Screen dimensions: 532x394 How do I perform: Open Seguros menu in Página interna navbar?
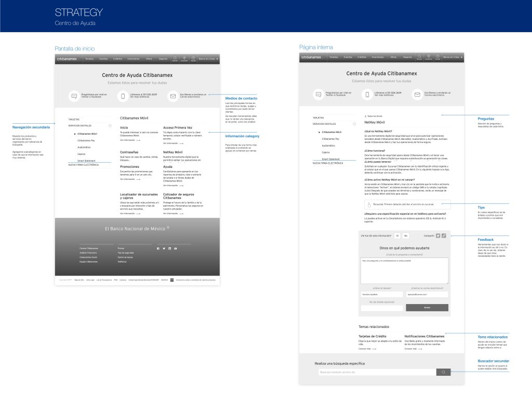tap(407, 57)
